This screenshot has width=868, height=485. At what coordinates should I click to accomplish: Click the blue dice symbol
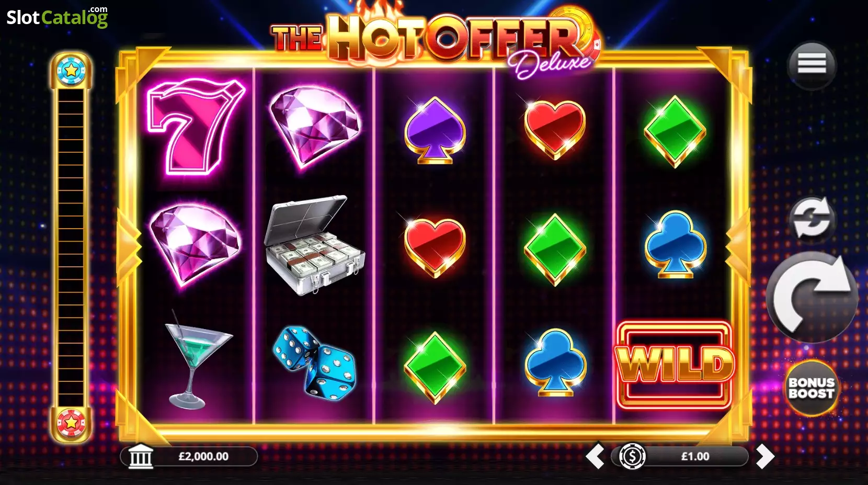pyautogui.click(x=315, y=363)
